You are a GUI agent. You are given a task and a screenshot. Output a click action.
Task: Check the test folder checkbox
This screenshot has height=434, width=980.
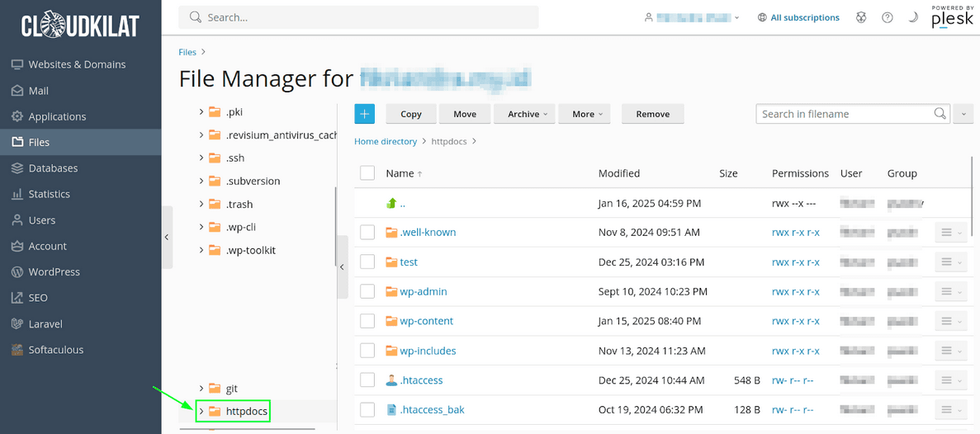coord(367,262)
